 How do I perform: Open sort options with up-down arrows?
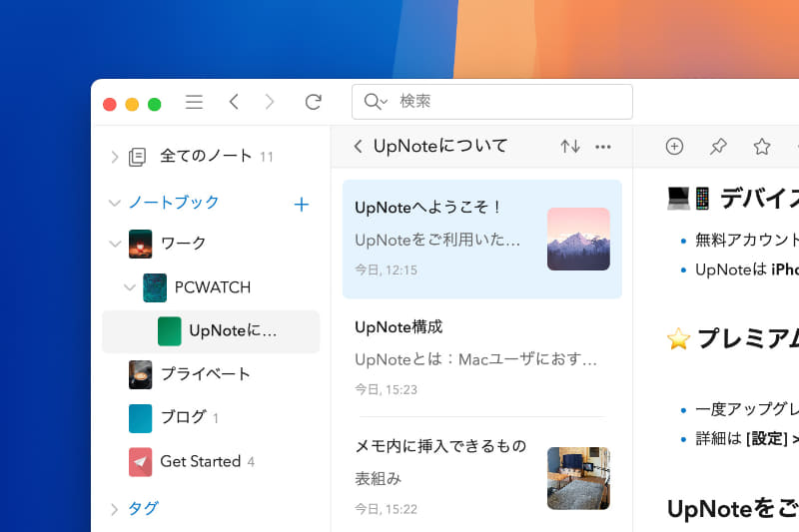coord(570,147)
